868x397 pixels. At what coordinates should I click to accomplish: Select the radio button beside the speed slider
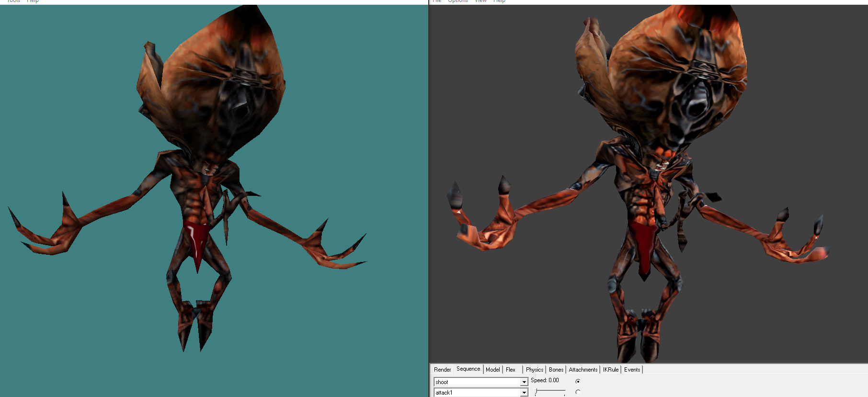point(578,392)
